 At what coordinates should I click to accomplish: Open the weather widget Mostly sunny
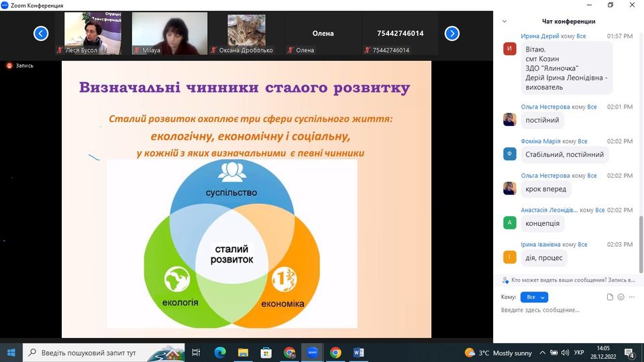(x=498, y=353)
